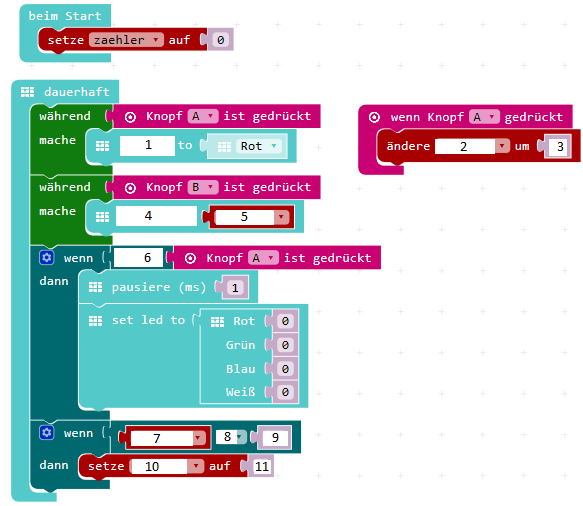This screenshot has width=583, height=506.
Task: Open gear settings of second wenn block
Action: coord(46,432)
